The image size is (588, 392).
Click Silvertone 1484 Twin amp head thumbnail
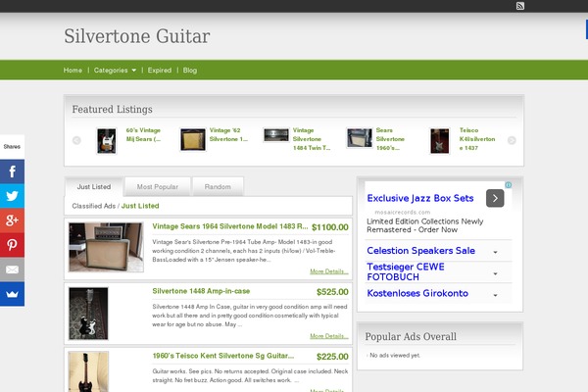coord(276,135)
